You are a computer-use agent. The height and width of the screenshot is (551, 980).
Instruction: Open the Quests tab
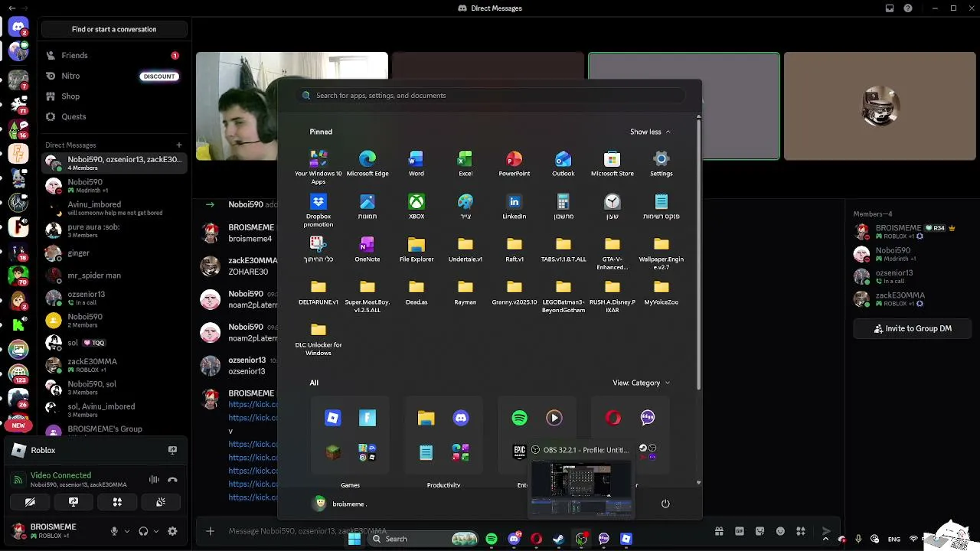113,116
